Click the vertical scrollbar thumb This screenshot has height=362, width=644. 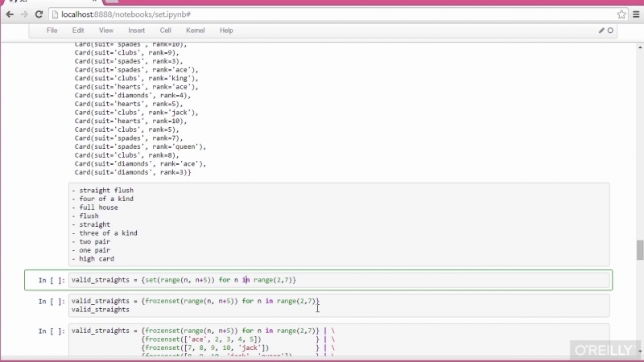(x=640, y=250)
